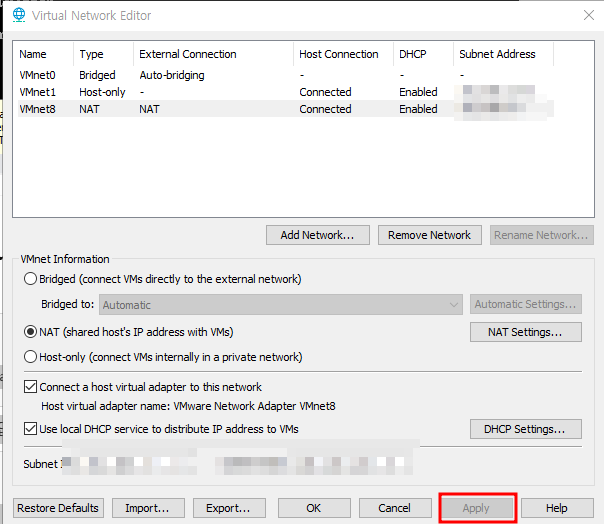Select the VMnet0 row
Screen dimensions: 604x524
(x=285, y=75)
